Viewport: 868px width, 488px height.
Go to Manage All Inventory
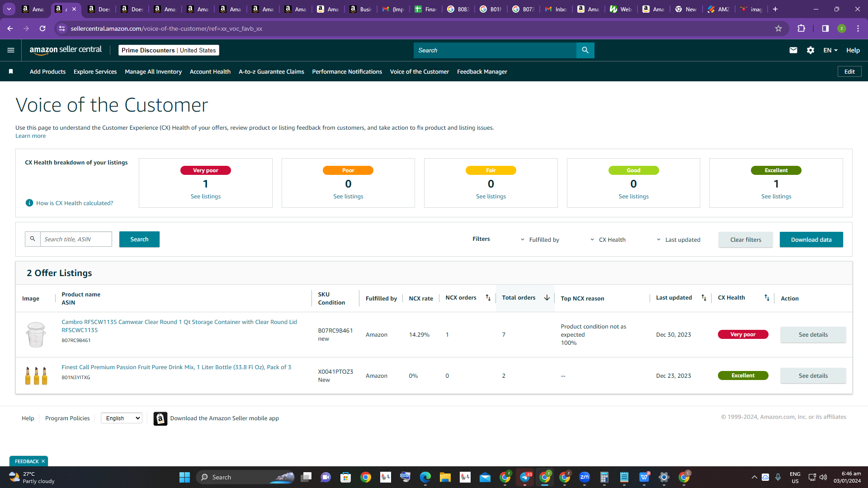click(153, 72)
